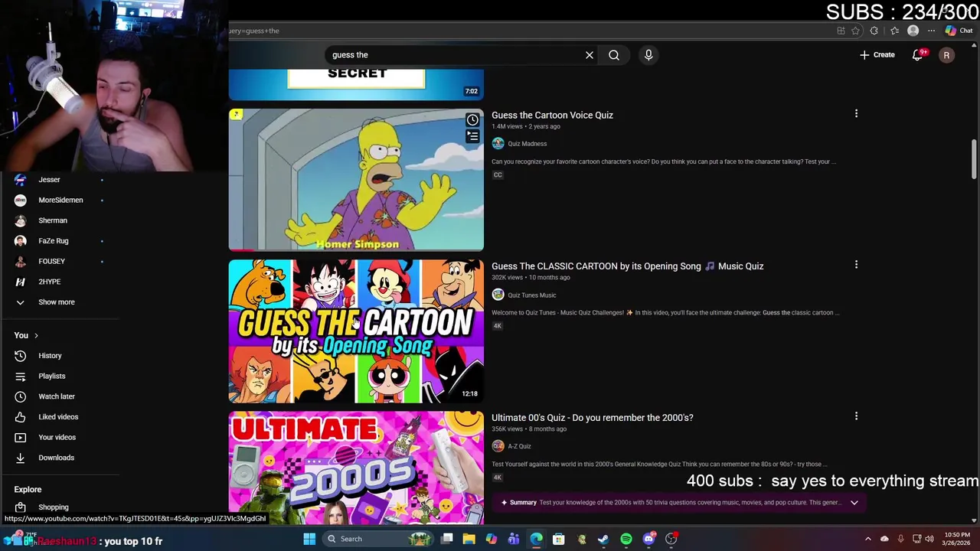Expand the Summary section chevron
The image size is (980, 551).
pyautogui.click(x=854, y=503)
